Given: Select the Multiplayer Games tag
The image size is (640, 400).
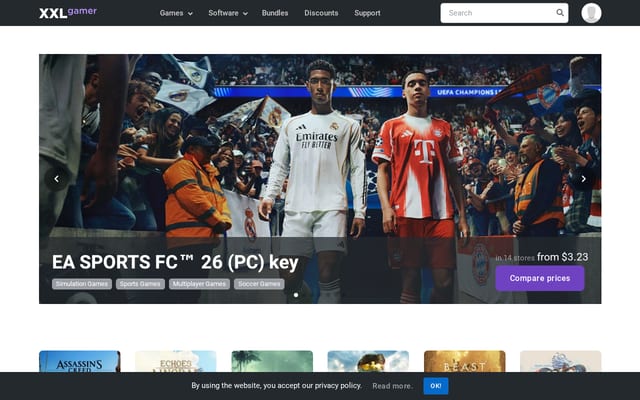Looking at the screenshot, I should (199, 284).
